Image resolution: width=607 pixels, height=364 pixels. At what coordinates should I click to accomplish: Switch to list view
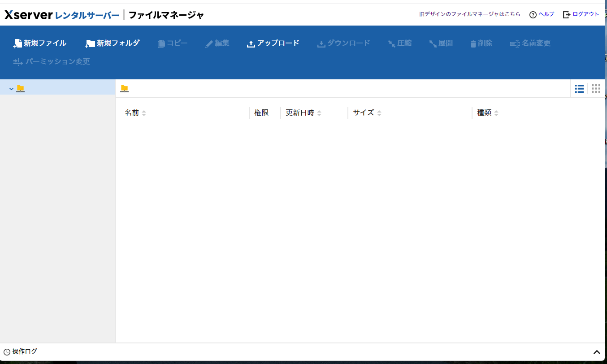tap(579, 88)
